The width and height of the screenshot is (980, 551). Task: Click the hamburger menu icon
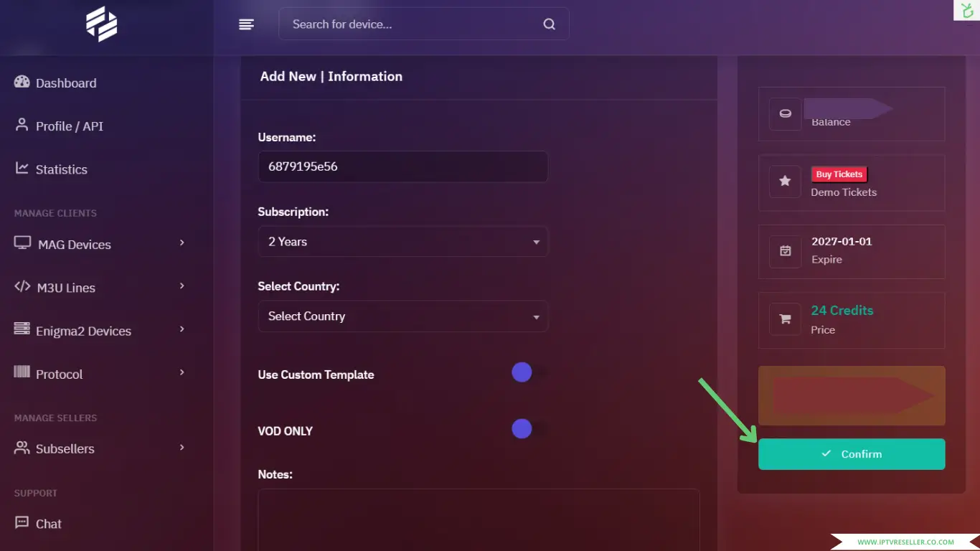click(x=246, y=24)
